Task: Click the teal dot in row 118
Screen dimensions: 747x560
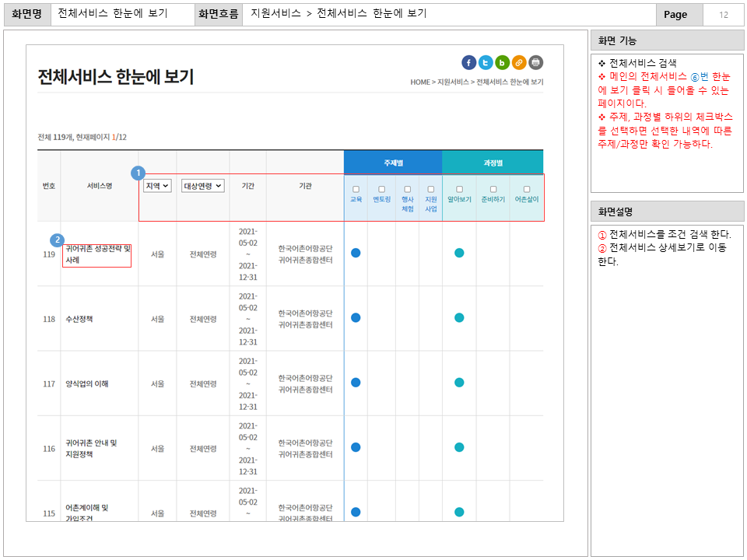Action: (459, 317)
